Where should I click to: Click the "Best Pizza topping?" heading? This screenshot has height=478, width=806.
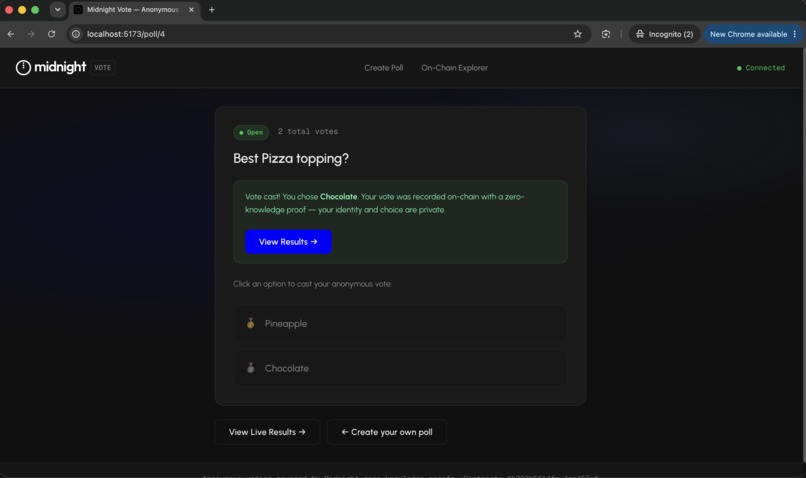[291, 158]
